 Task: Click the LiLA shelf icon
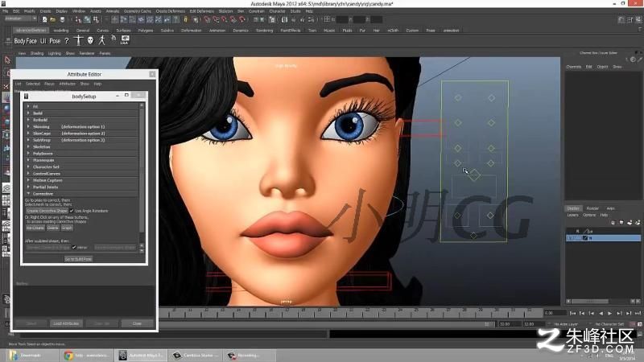tap(125, 39)
